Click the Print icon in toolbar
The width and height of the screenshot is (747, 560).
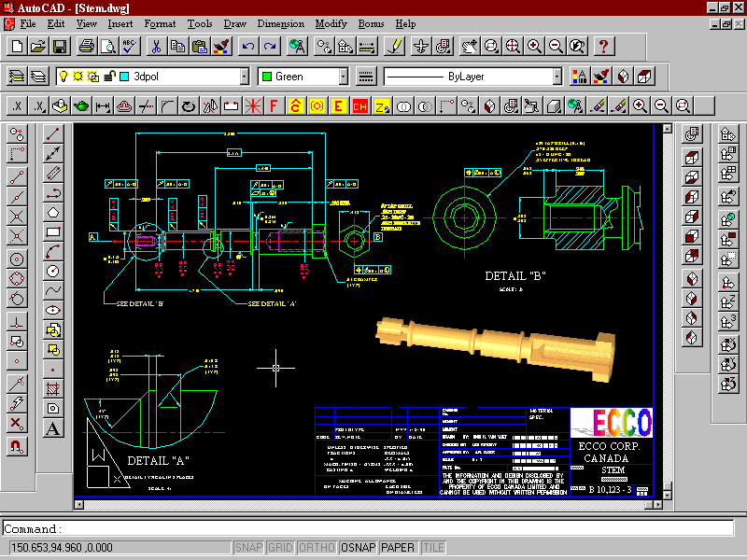point(86,46)
